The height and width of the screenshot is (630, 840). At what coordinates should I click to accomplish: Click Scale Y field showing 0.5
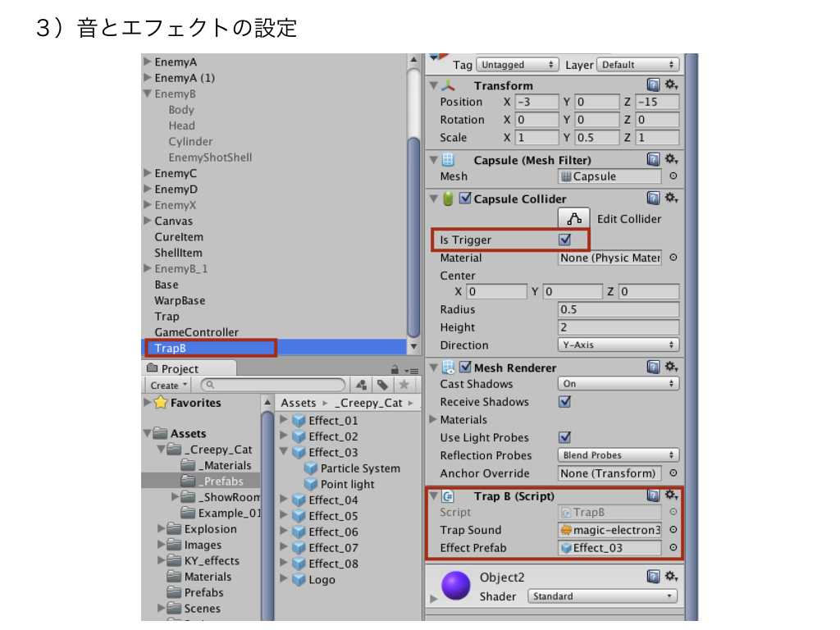[x=597, y=138]
